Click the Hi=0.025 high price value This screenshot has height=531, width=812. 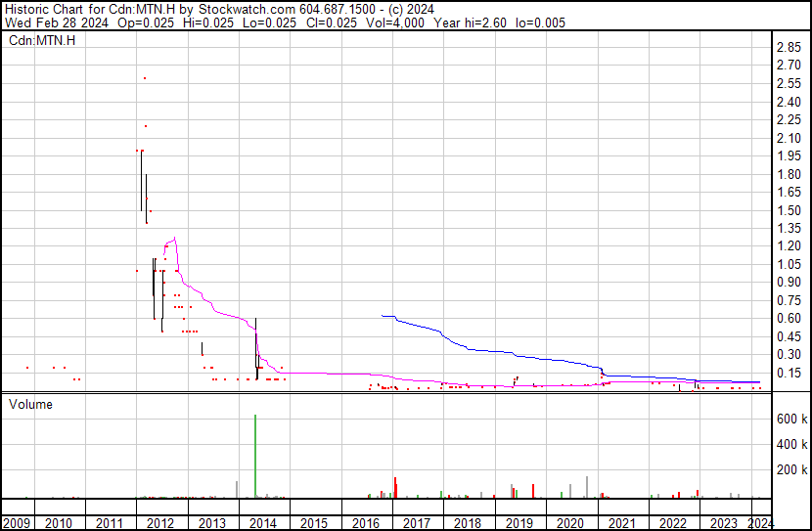pos(208,22)
